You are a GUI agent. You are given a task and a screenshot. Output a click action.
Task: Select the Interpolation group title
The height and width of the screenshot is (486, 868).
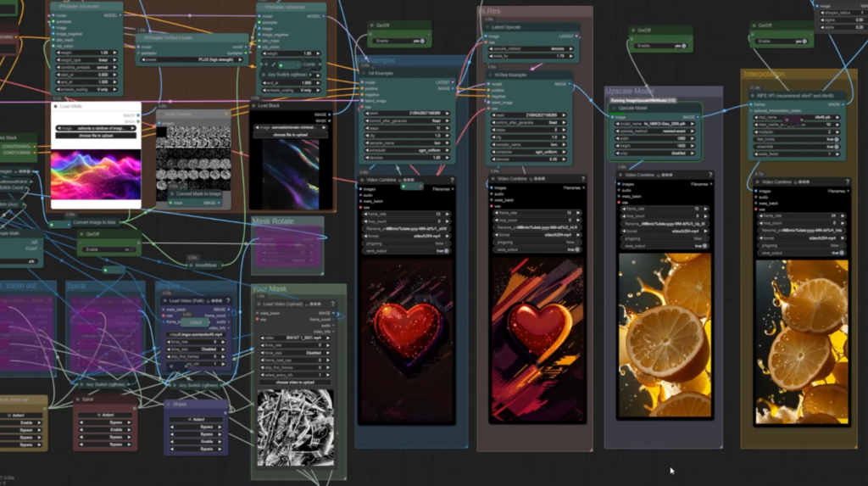pyautogui.click(x=764, y=74)
